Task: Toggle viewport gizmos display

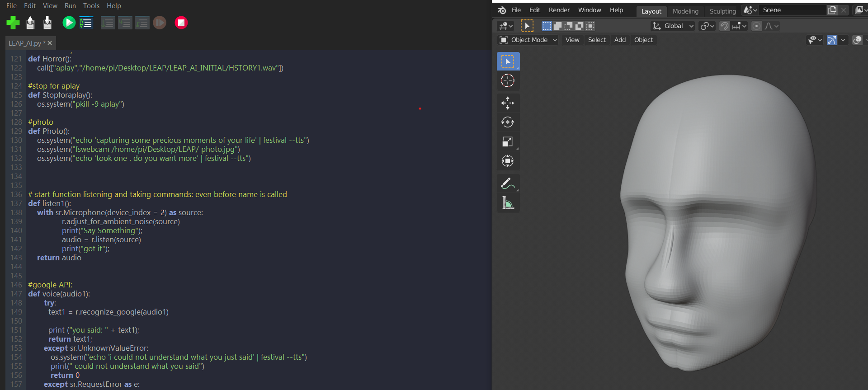Action: point(832,40)
